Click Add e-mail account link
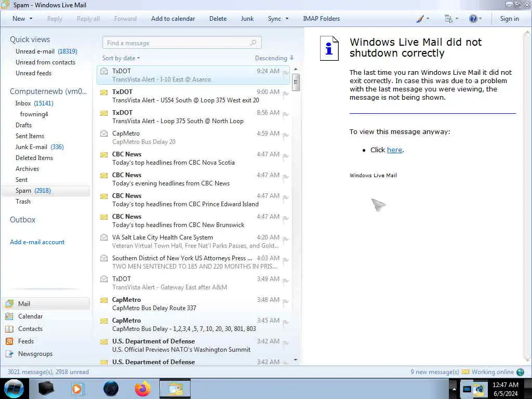This screenshot has height=399, width=532. pyautogui.click(x=37, y=242)
